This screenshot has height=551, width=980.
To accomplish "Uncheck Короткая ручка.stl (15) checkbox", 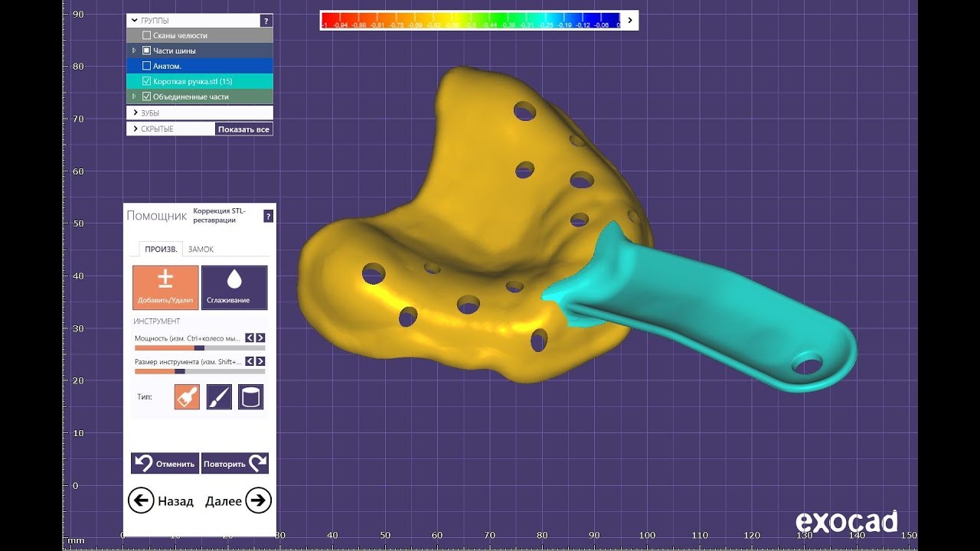I will (147, 81).
